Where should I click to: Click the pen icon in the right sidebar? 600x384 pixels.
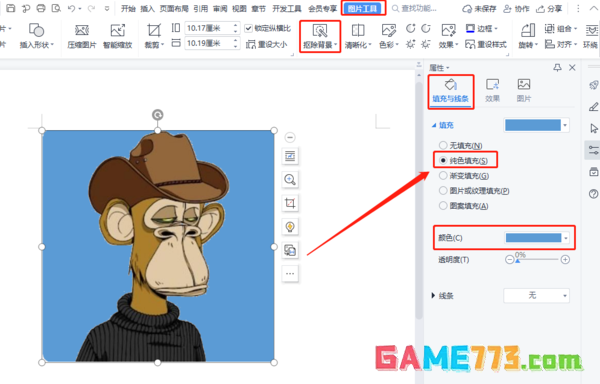click(x=593, y=107)
